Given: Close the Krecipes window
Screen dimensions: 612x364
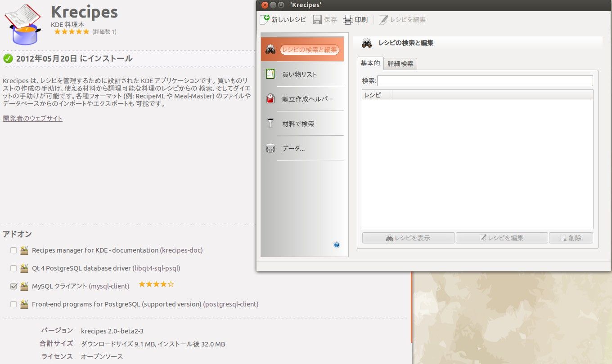Looking at the screenshot, I should click(265, 5).
